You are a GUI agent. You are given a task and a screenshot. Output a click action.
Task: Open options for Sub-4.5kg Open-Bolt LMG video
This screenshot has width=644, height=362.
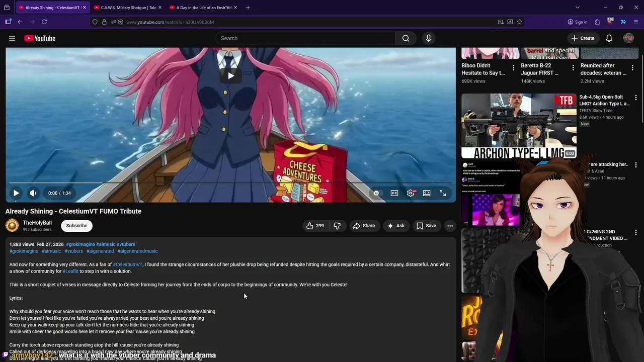[635, 98]
